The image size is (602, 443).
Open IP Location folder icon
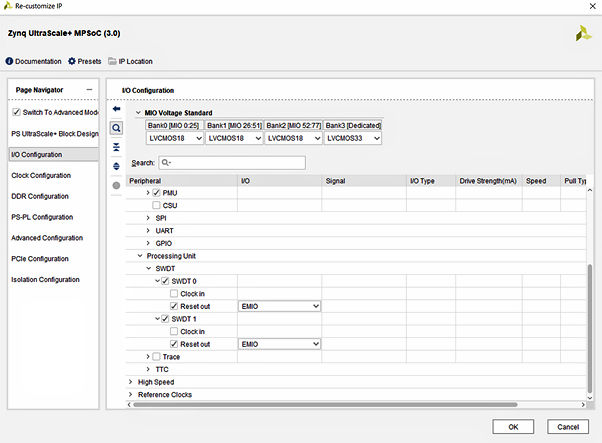(x=112, y=61)
